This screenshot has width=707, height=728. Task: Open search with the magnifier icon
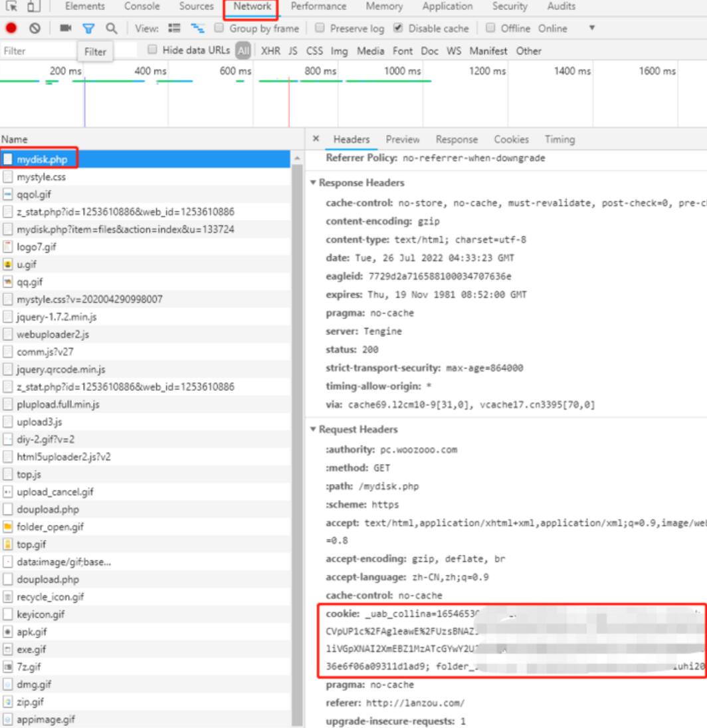point(111,29)
